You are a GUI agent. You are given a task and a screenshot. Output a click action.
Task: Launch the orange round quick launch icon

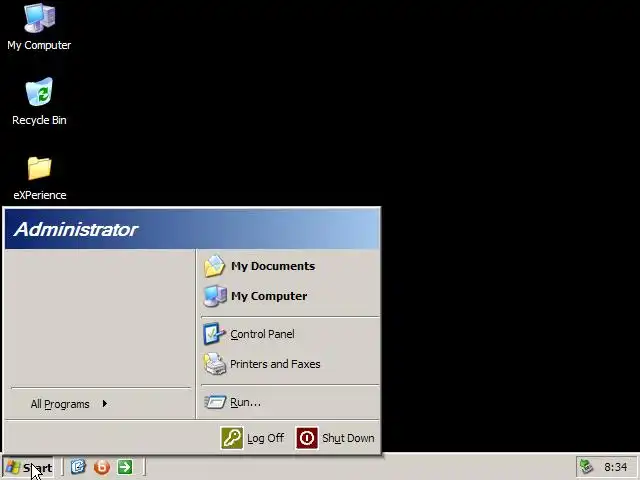click(102, 467)
